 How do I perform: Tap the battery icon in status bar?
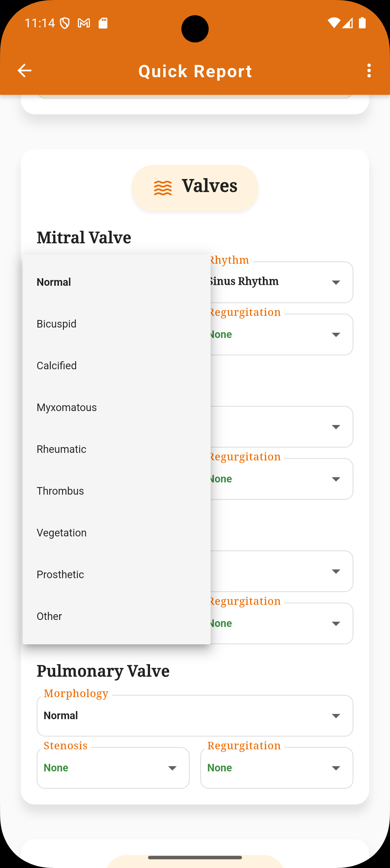[x=362, y=23]
